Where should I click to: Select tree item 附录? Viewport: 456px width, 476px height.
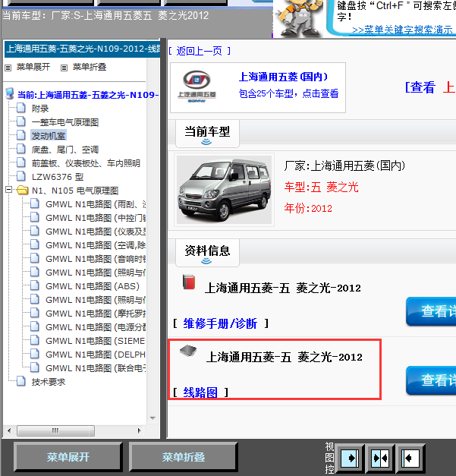pos(40,109)
